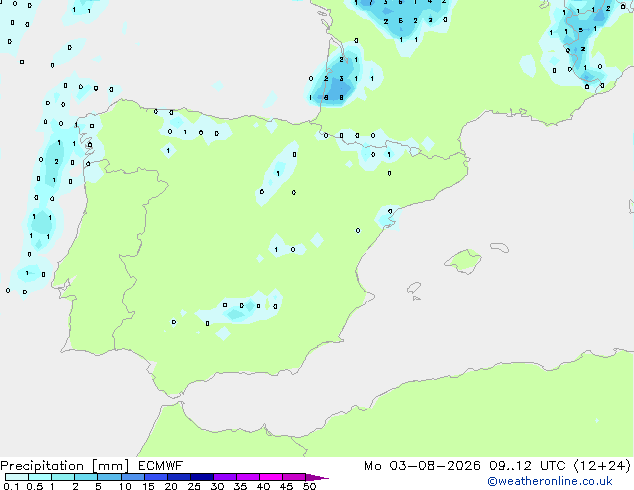This screenshot has height=490, width=634.
Task: Click Ibiza island on the map
Action: click(414, 288)
